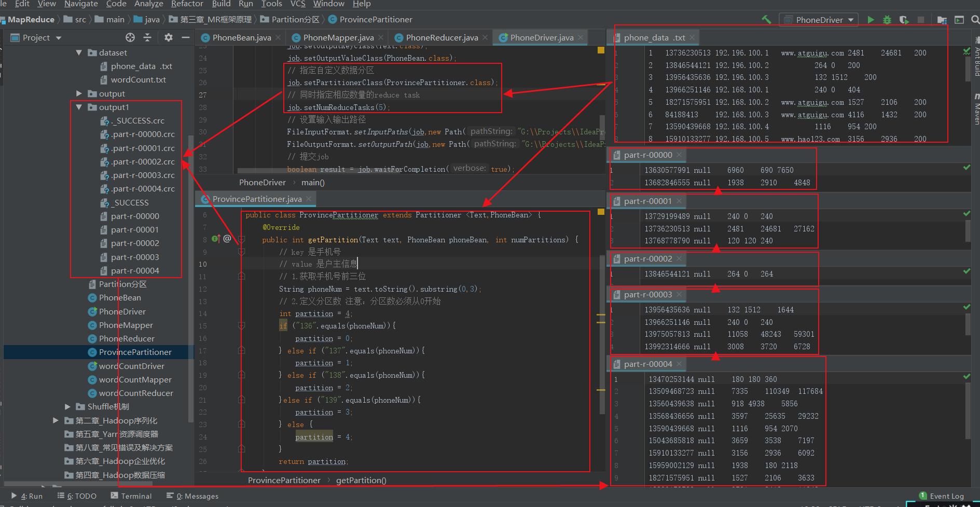Run PhoneDriver with Coverage icon
The width and height of the screenshot is (980, 507).
pos(904,19)
